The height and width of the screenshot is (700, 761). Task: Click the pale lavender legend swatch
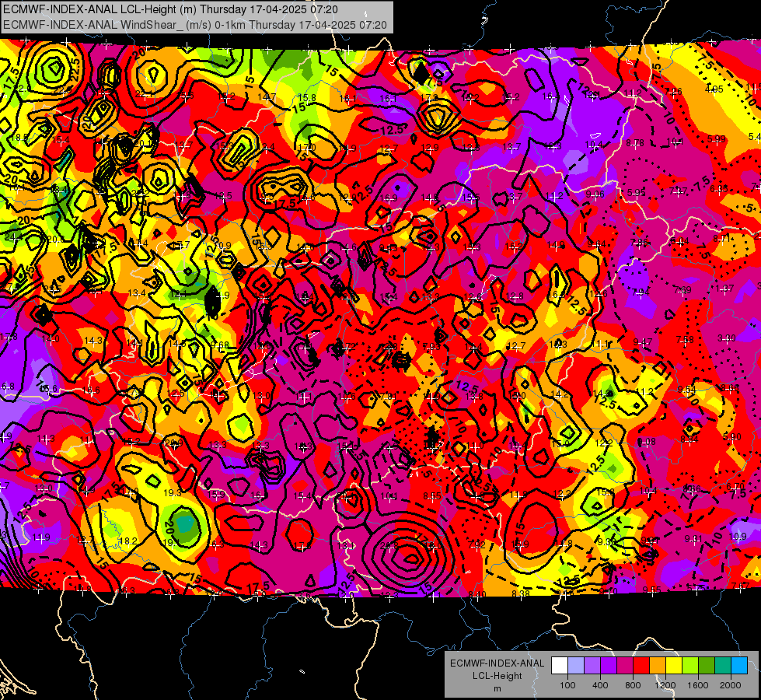tap(575, 666)
